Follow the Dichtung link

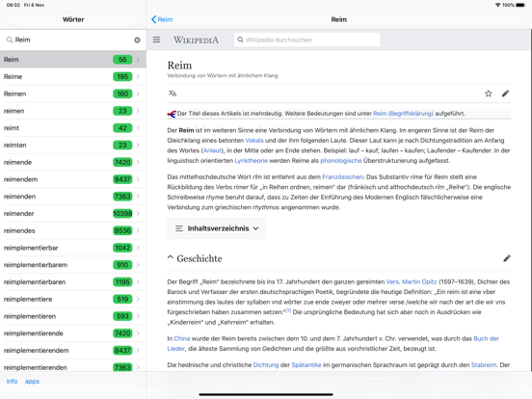click(266, 364)
